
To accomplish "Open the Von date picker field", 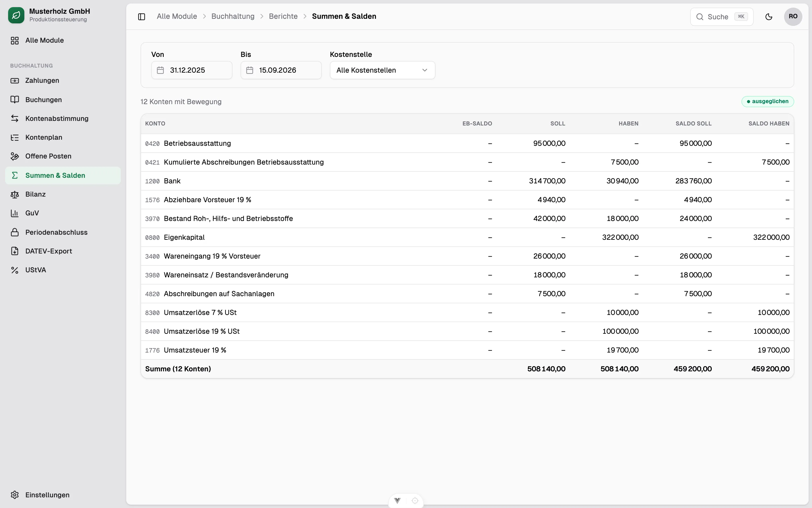I will point(192,70).
